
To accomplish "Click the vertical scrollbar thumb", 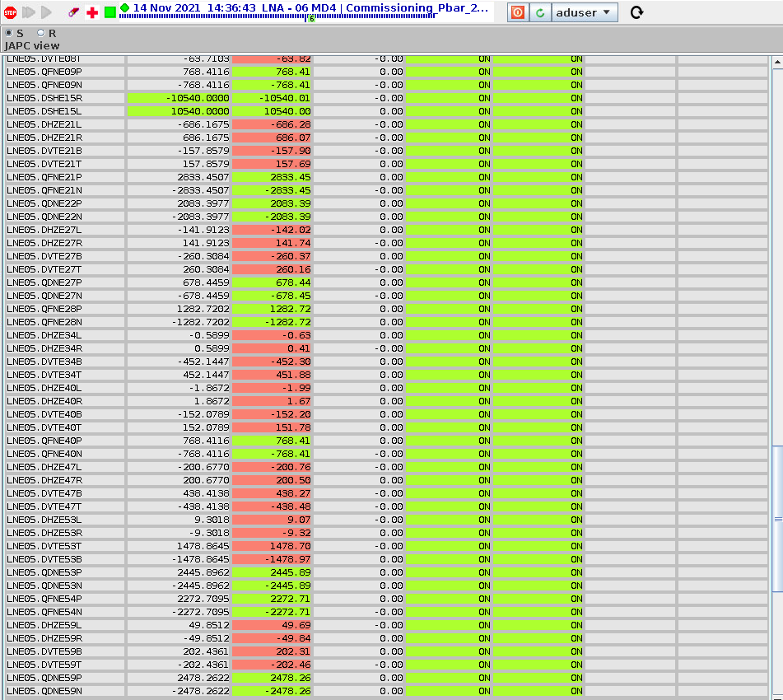I will point(777,519).
